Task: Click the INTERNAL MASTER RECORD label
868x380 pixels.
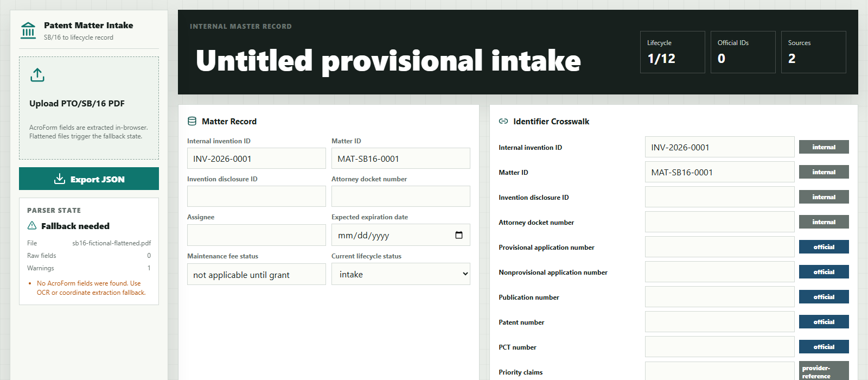Action: [241, 26]
